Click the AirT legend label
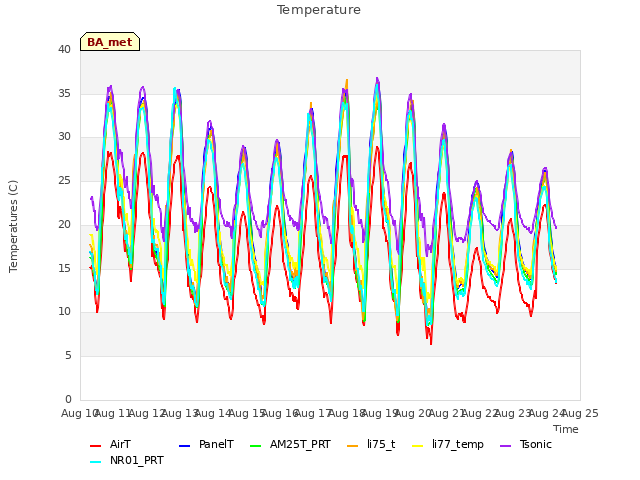Screen dimensions: 640x480 [x=120, y=444]
